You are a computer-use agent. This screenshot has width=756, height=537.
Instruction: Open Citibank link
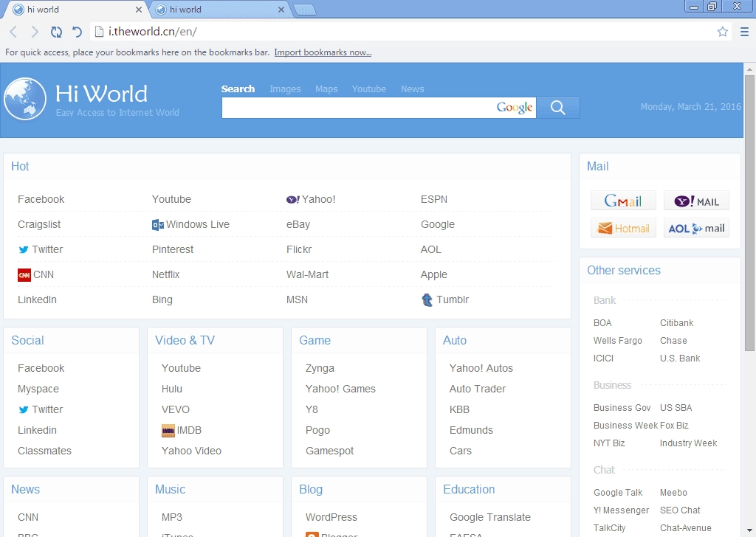pos(676,322)
